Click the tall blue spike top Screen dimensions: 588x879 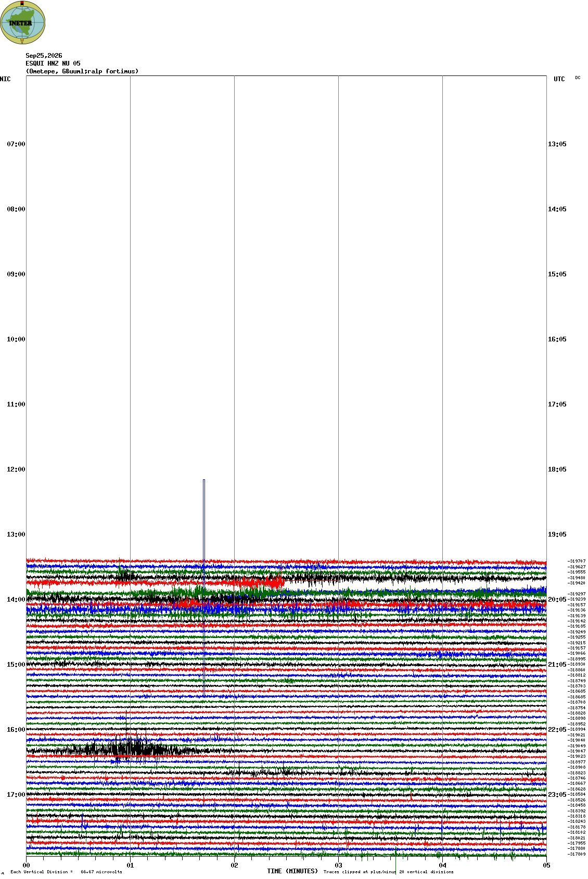(204, 480)
